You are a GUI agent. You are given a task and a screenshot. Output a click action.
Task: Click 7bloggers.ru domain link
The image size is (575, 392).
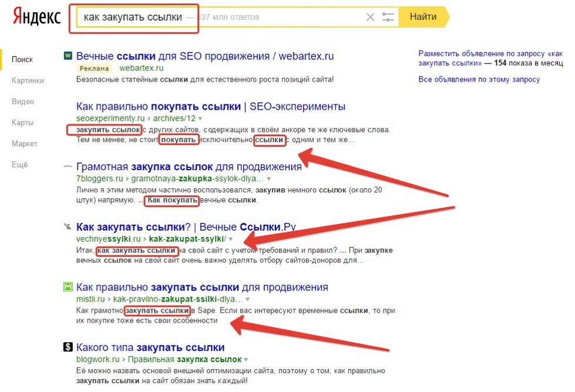click(99, 179)
